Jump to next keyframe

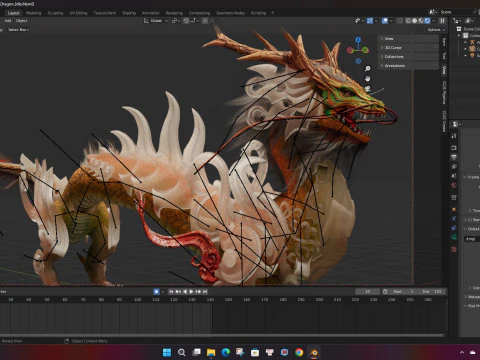198,292
